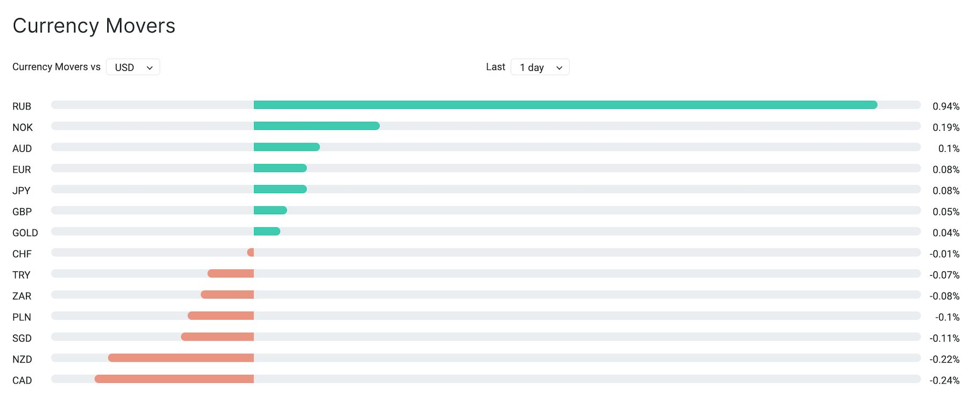Click the chevron arrow next to USD

pos(150,68)
